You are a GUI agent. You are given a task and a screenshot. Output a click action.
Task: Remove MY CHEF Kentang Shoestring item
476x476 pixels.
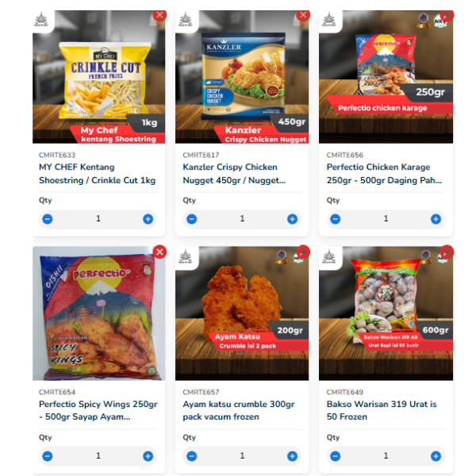tap(159, 15)
